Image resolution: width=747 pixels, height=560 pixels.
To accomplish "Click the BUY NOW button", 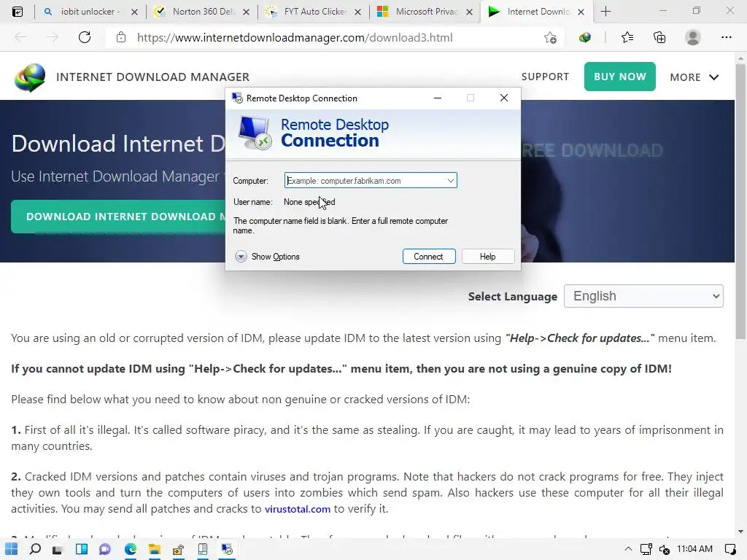I will [x=620, y=77].
